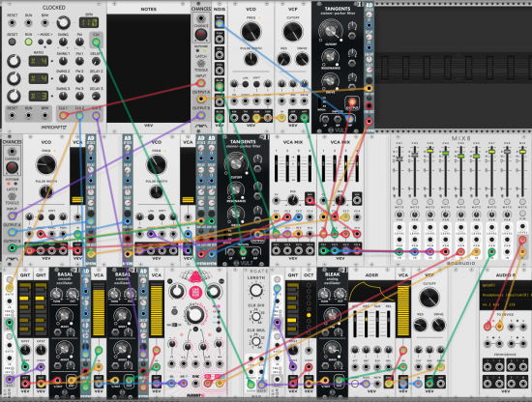532x402 pixels.
Task: Mute channel 6 on MIX8
Action: point(476,202)
